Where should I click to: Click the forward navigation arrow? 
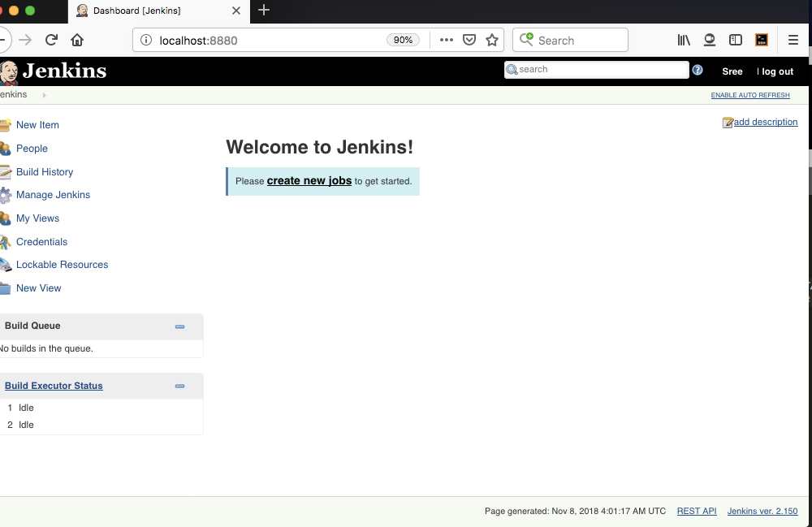[x=25, y=40]
